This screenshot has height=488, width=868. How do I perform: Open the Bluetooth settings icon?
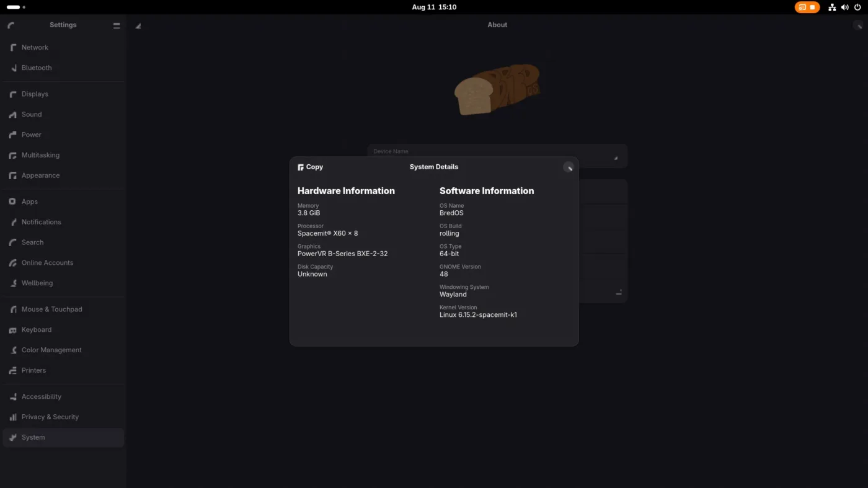[12, 68]
